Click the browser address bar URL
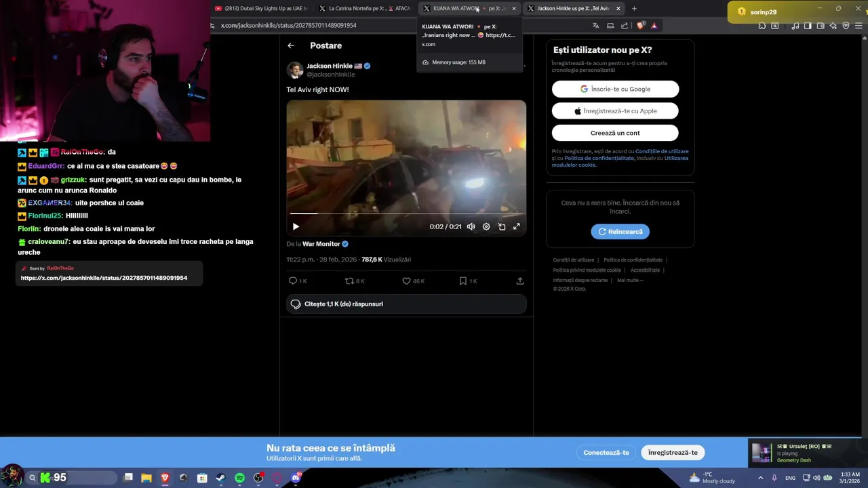 [288, 26]
